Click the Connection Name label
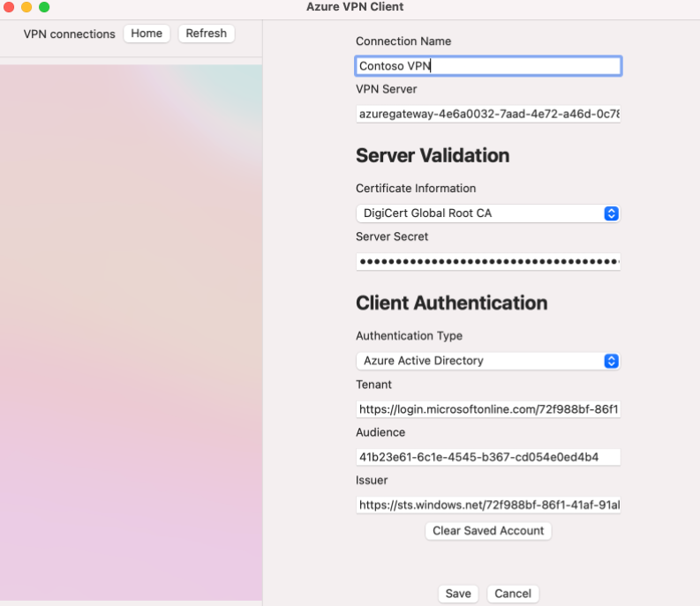The width and height of the screenshot is (700, 606). [403, 41]
